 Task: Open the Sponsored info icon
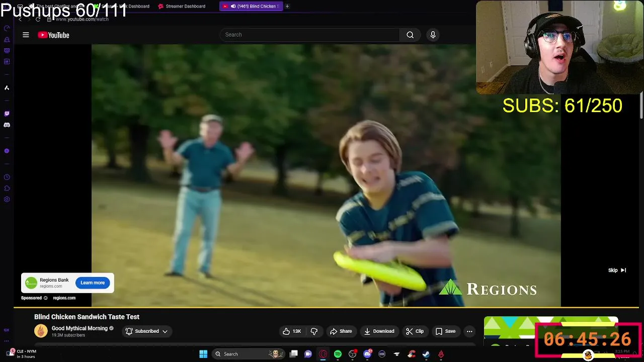click(x=45, y=298)
